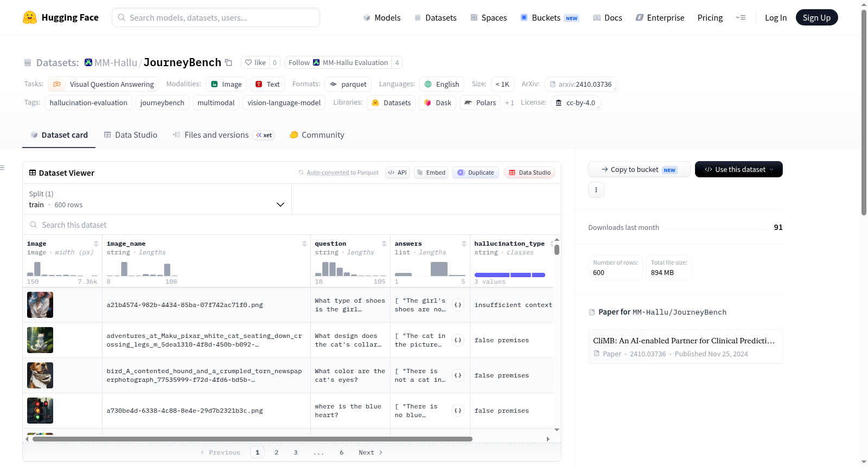Open the left sidebar menu icon
868x467 pixels.
point(2,168)
